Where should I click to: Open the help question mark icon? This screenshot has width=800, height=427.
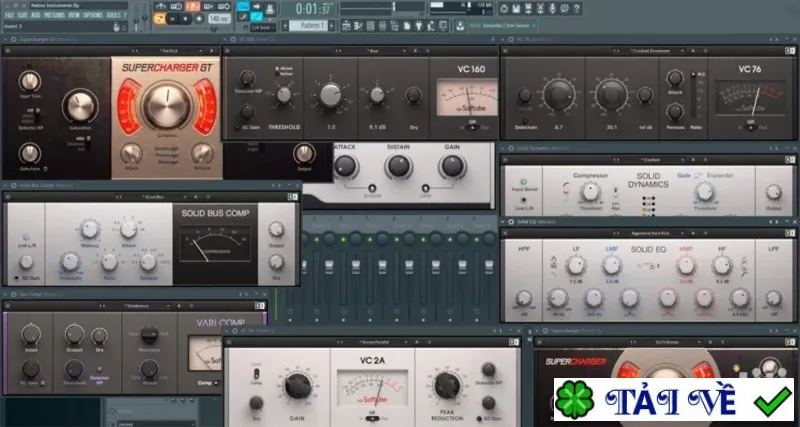(576, 9)
